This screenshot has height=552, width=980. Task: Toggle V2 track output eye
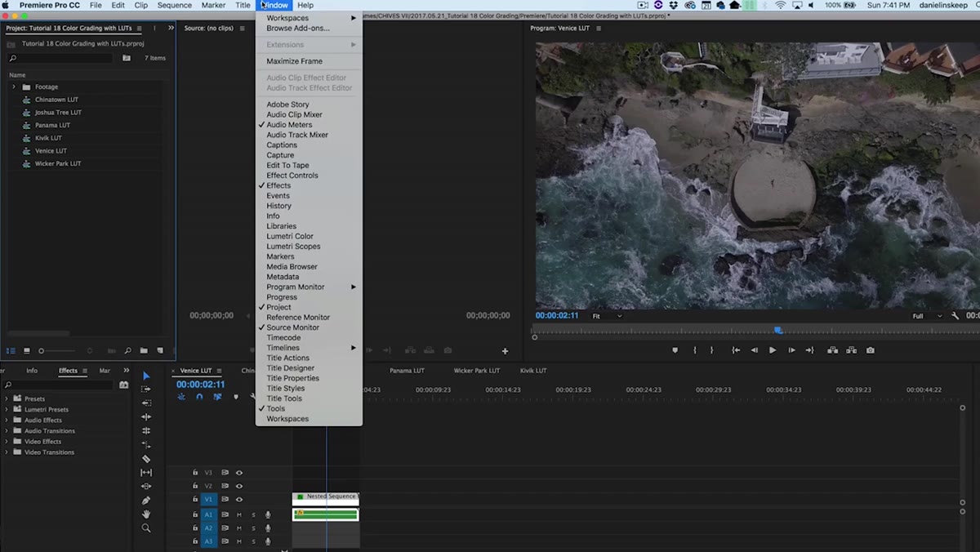point(239,486)
